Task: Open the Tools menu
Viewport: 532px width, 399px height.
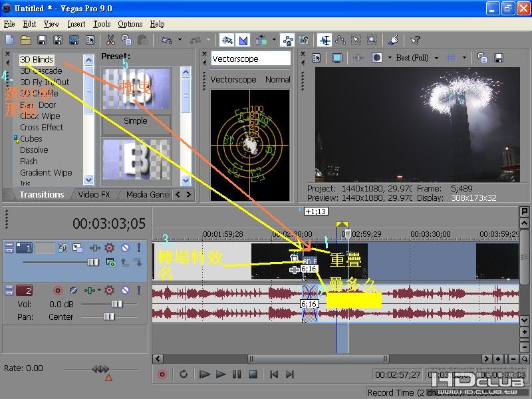Action: (x=102, y=24)
